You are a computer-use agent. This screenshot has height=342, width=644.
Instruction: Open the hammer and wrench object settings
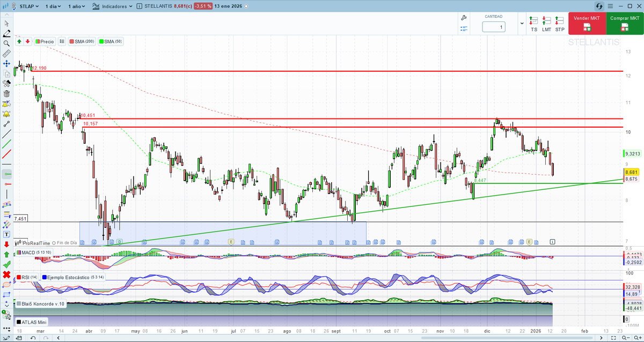point(6,84)
